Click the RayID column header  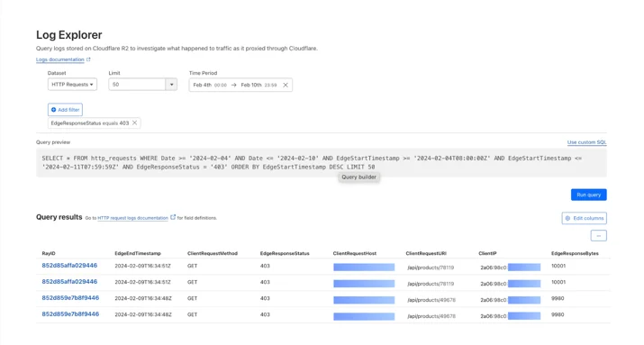[x=50, y=253]
